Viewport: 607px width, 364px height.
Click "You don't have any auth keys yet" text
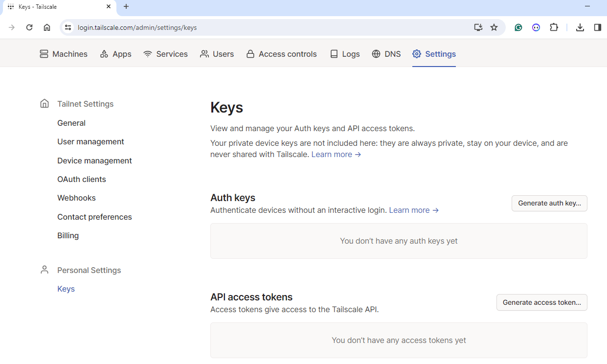pos(399,241)
